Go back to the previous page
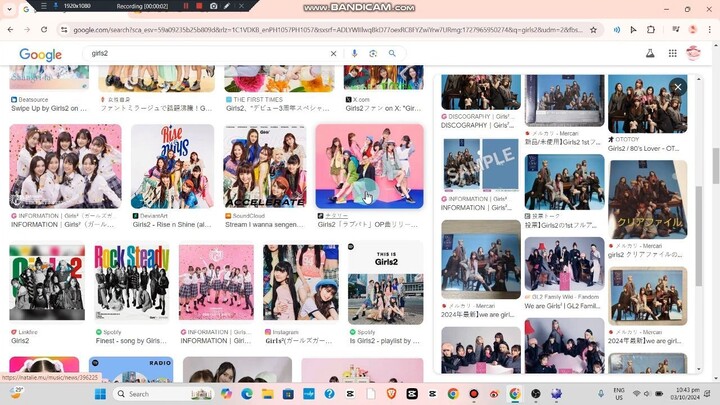The height and width of the screenshot is (405, 720). point(10,29)
